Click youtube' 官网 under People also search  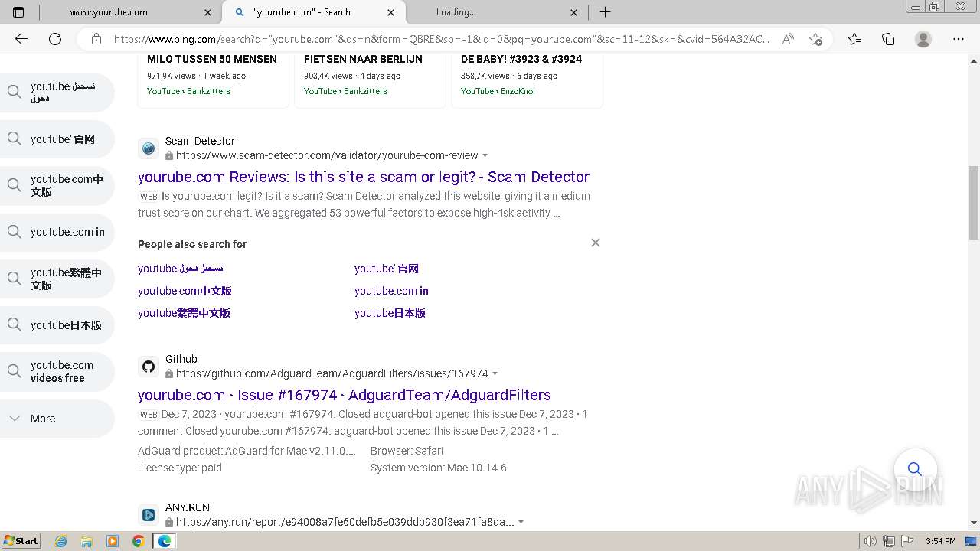(387, 269)
